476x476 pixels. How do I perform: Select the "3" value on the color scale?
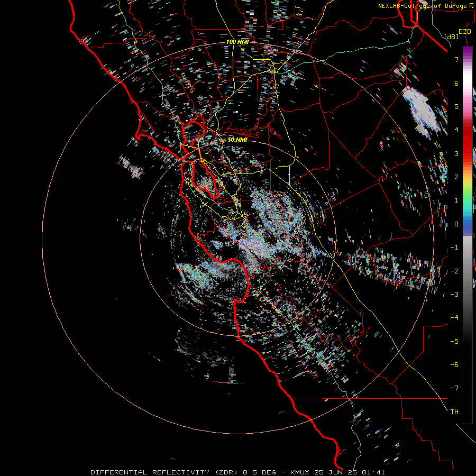click(x=456, y=153)
